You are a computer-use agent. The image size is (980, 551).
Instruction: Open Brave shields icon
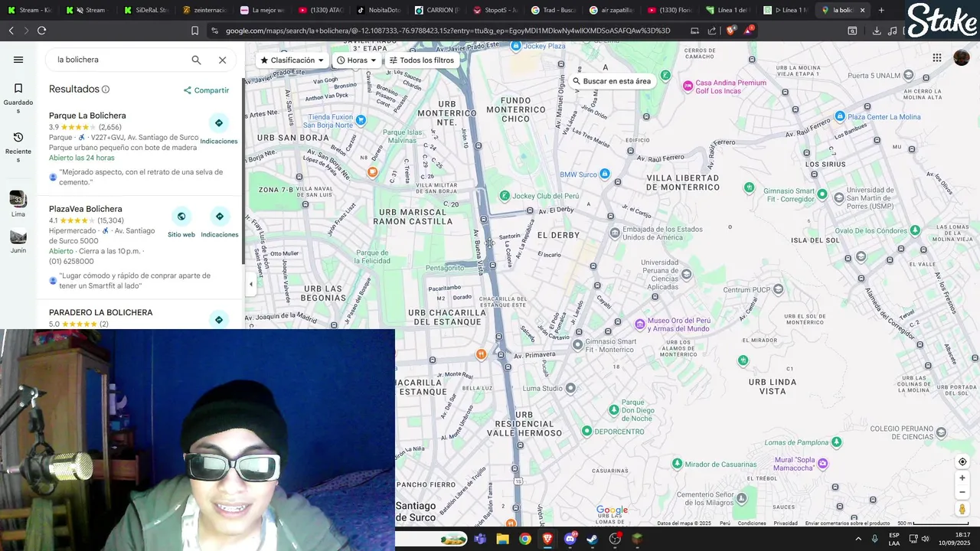click(730, 31)
